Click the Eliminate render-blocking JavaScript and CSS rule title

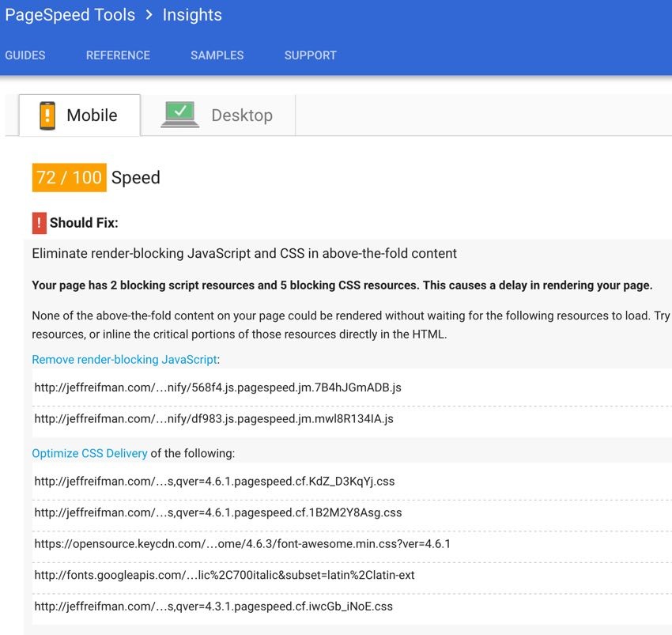click(x=244, y=253)
